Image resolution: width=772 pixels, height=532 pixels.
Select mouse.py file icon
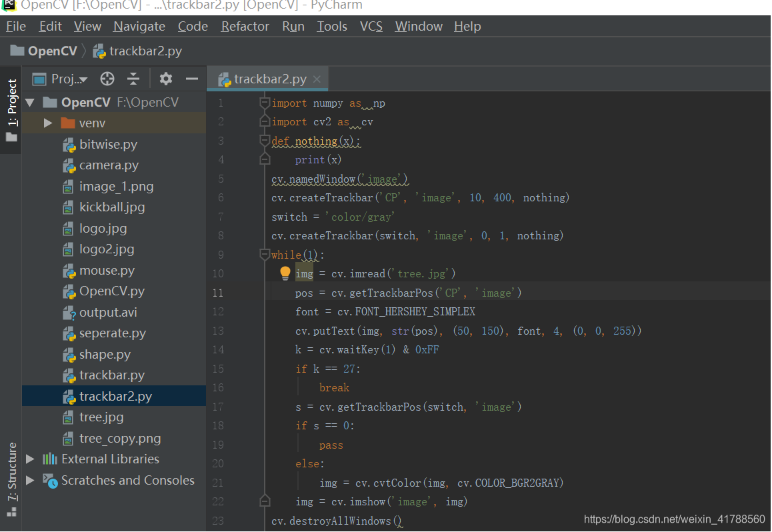click(x=69, y=271)
